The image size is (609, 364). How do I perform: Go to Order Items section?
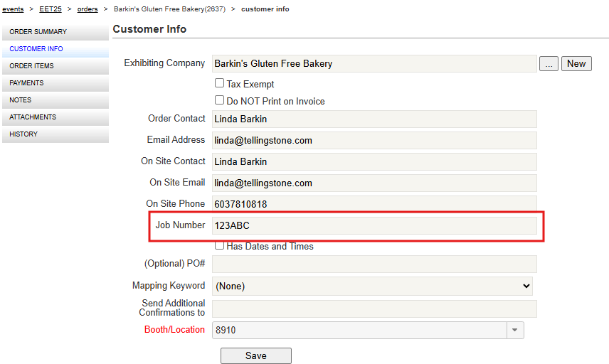[55, 66]
